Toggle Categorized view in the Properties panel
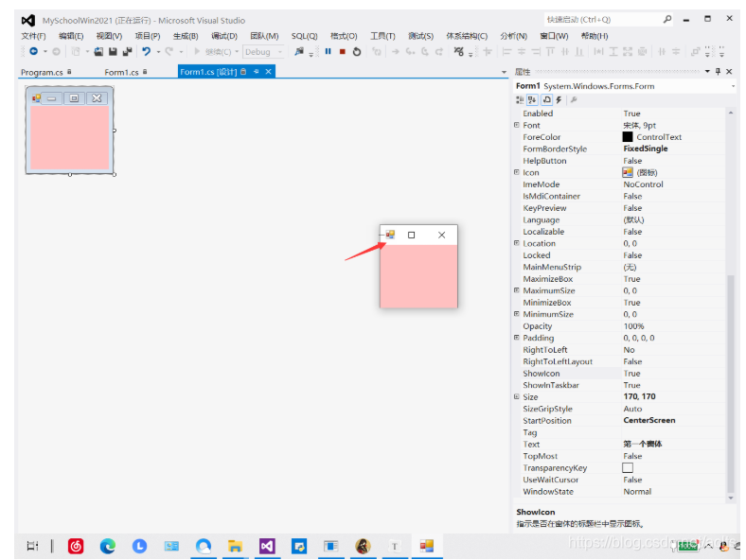746x560 pixels. 520,100
